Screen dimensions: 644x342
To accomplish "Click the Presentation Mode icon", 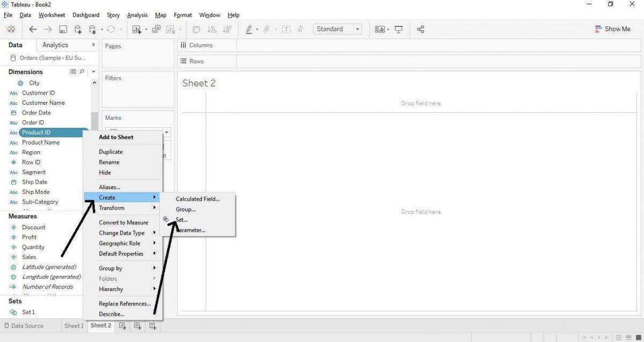I will pos(399,30).
